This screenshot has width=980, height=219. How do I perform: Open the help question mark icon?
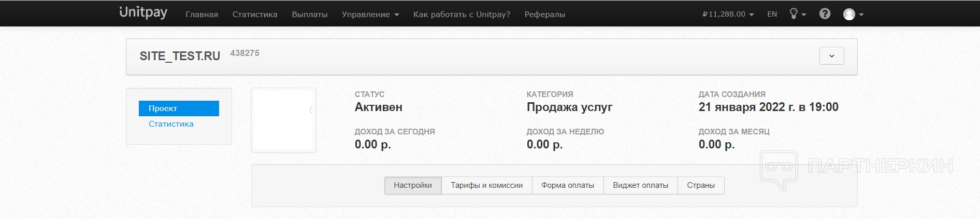825,14
